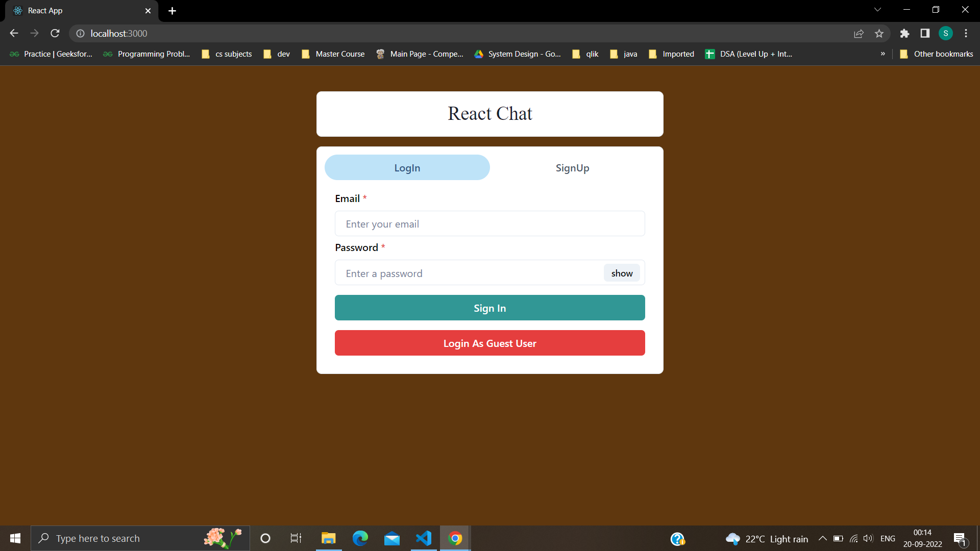Share this page icon in address bar
Screen dimensions: 980x551
(859, 33)
